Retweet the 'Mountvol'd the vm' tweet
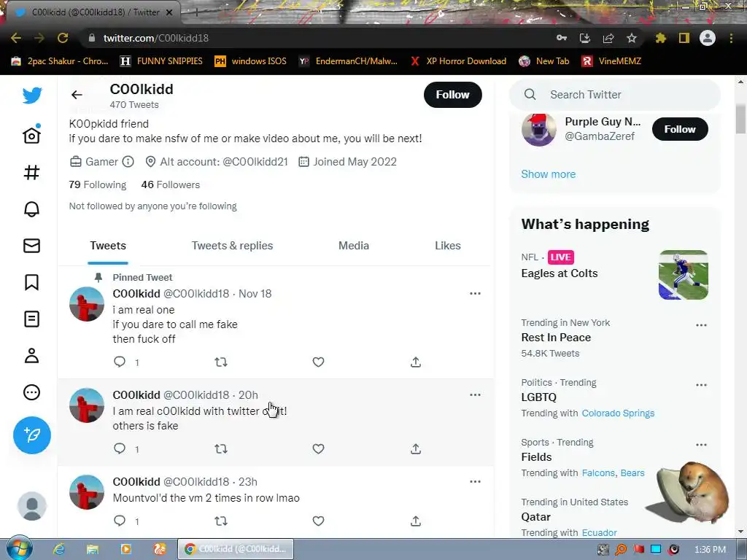This screenshot has height=560, width=747. click(x=221, y=521)
